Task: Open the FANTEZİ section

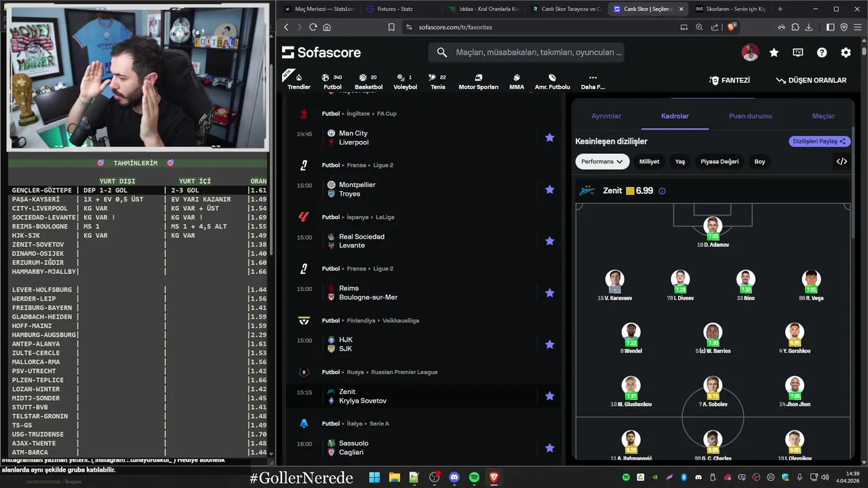Action: click(730, 80)
